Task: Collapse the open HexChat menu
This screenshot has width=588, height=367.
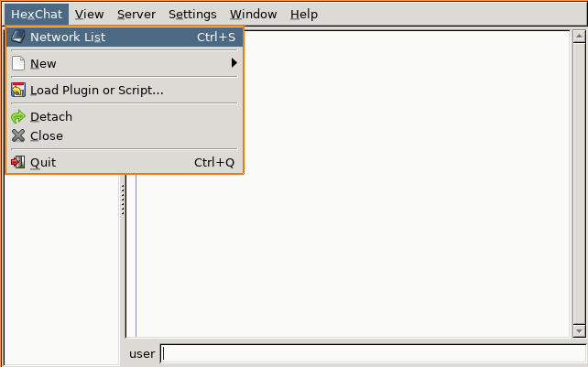Action: pos(36,15)
